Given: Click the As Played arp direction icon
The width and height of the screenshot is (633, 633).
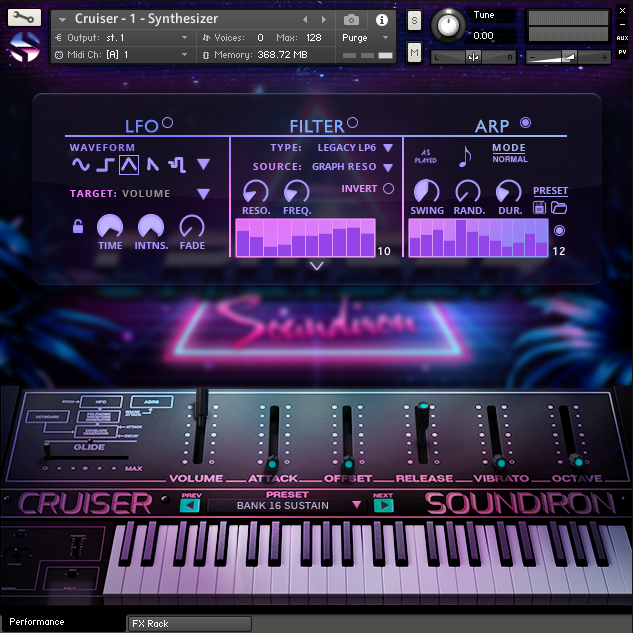Looking at the screenshot, I should (425, 156).
